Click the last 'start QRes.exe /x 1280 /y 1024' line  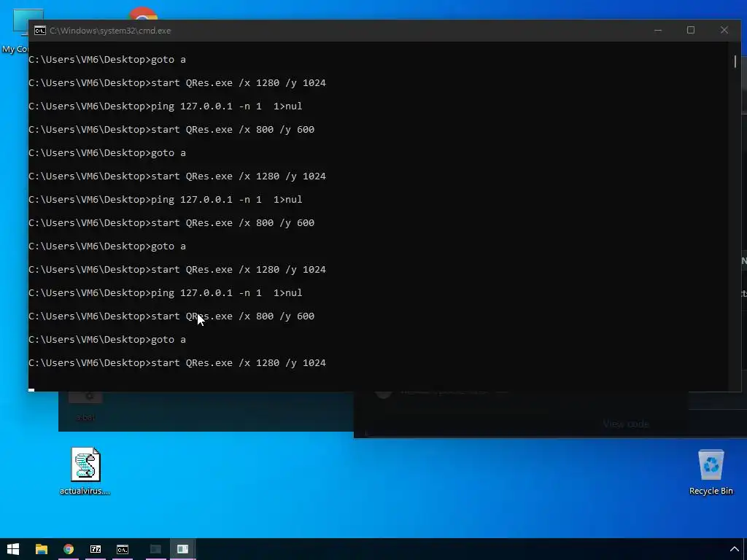[177, 363]
